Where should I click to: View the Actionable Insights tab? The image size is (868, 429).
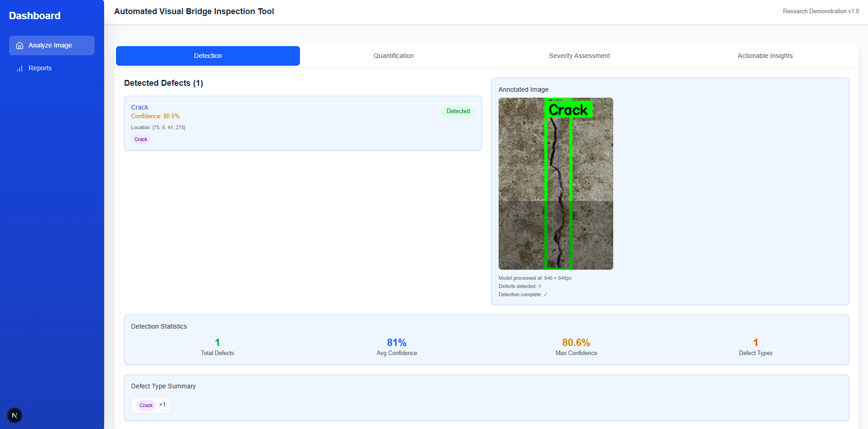[765, 56]
